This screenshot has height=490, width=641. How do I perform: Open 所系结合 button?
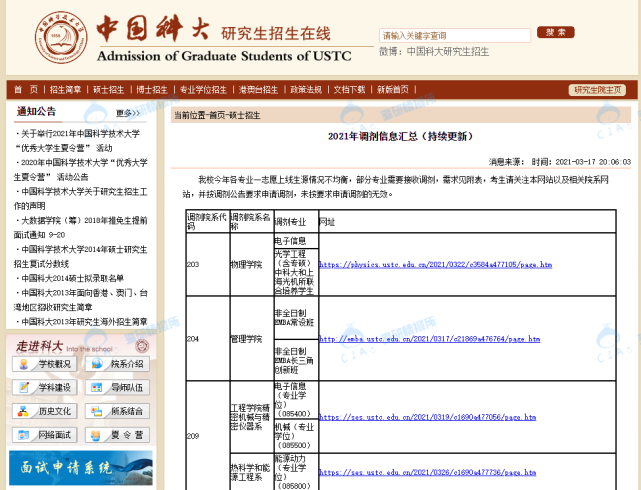point(117,411)
